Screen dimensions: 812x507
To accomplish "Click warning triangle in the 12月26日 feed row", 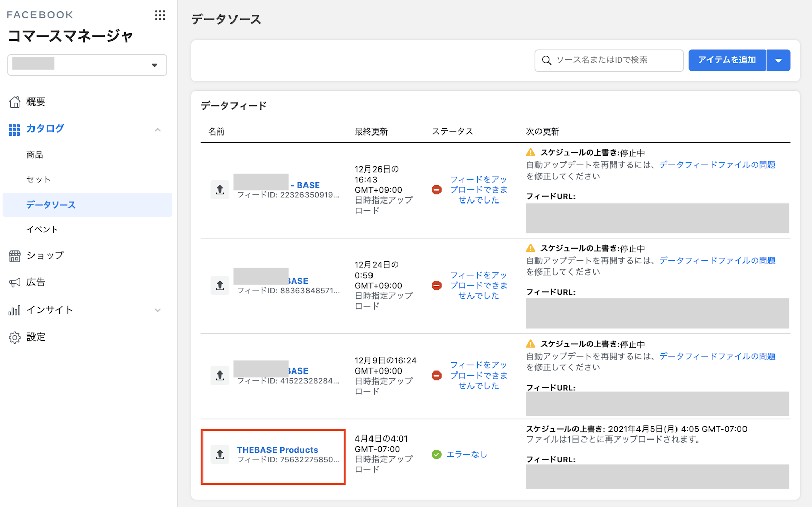I will click(x=531, y=152).
